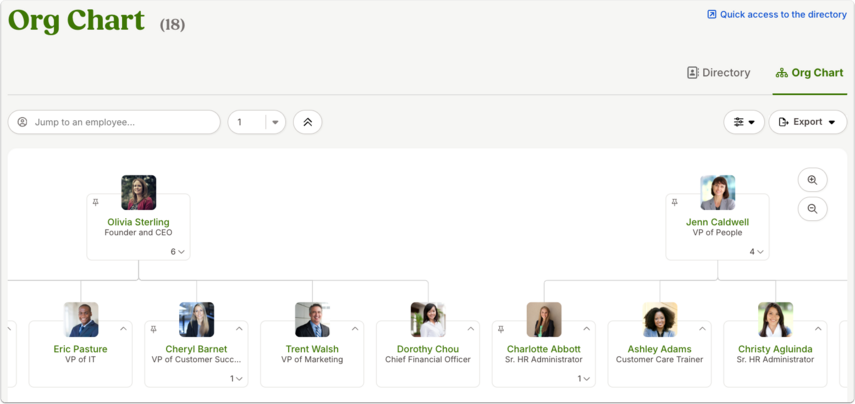Click the up chevron on Dorothy Chou's card
Screen dimensions: 855x404
[471, 329]
